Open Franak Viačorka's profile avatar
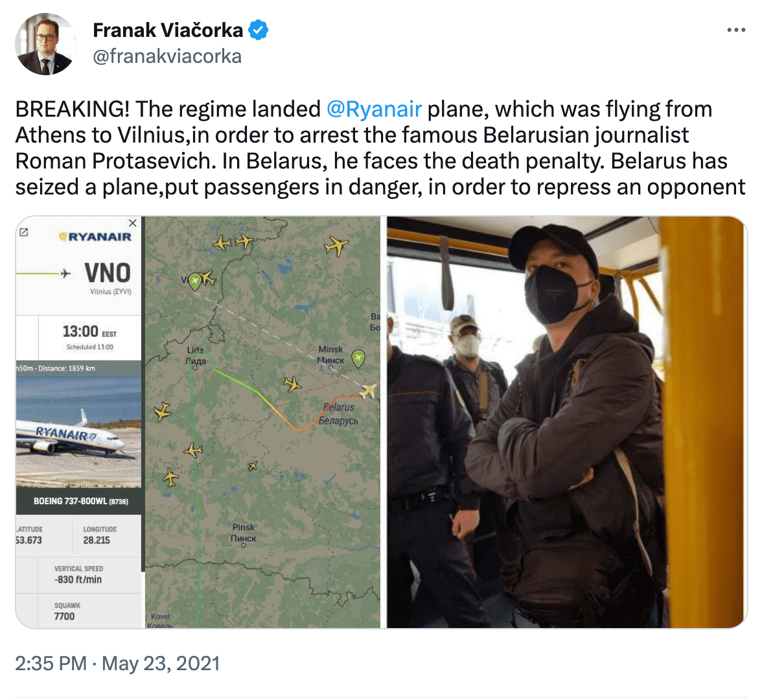762x700 pixels. click(x=45, y=44)
